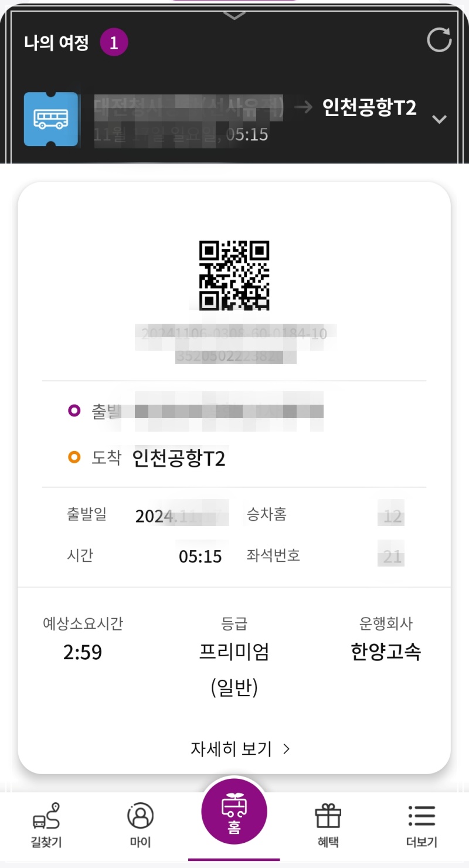Image resolution: width=469 pixels, height=868 pixels.
Task: Tap the purple journey count badge
Action: [114, 43]
